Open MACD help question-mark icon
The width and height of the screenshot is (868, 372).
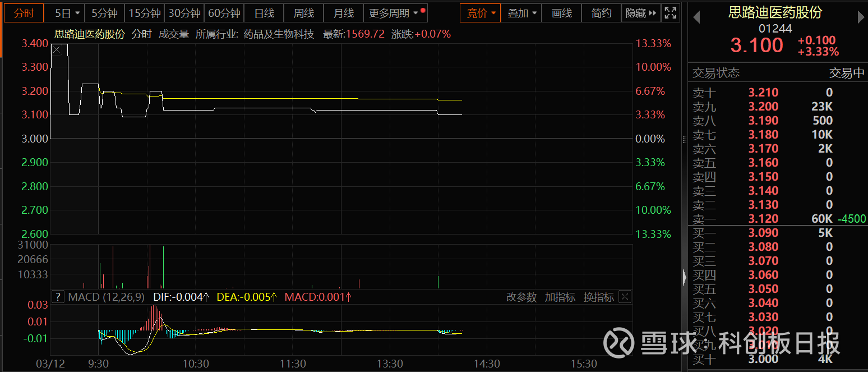coord(58,297)
